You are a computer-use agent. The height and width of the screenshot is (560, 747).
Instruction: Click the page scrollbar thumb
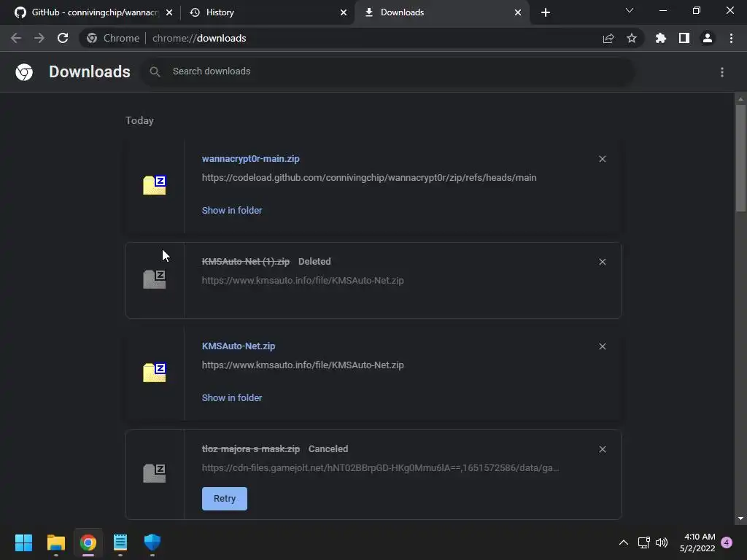pyautogui.click(x=740, y=157)
